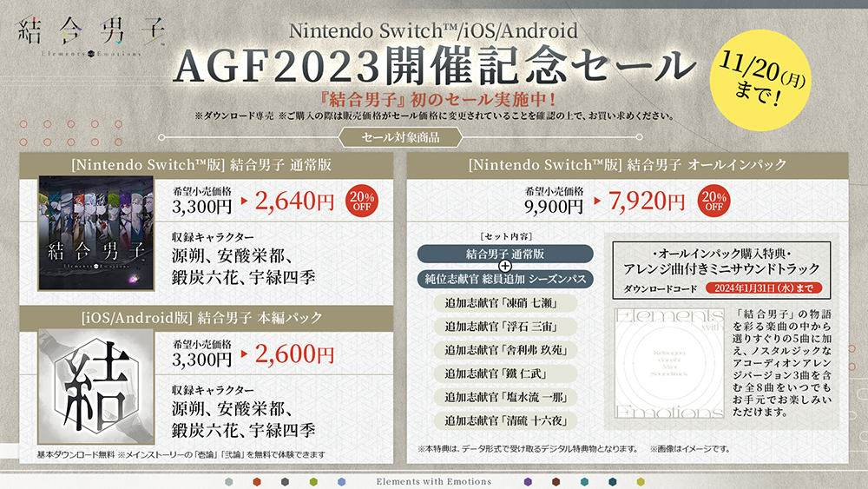Select the 結合男子 通常版 game cover thumbnail
This screenshot has width=868, height=489.
point(96,233)
